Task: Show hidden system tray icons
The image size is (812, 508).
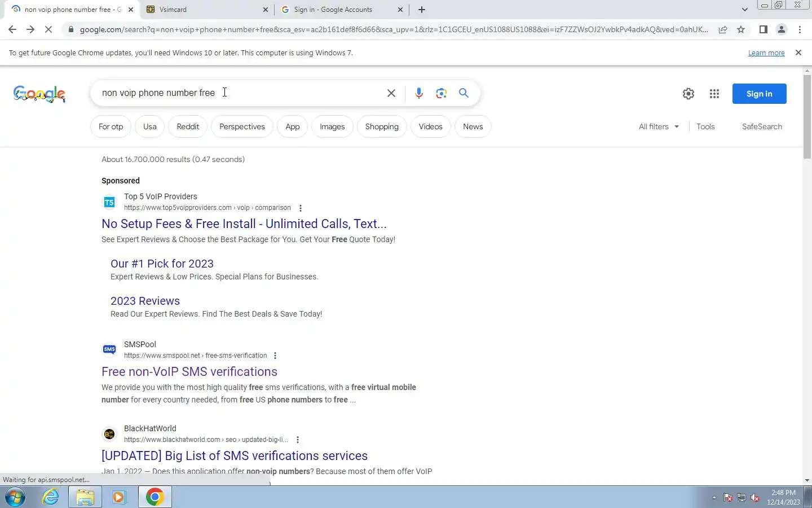Action: 714,498
